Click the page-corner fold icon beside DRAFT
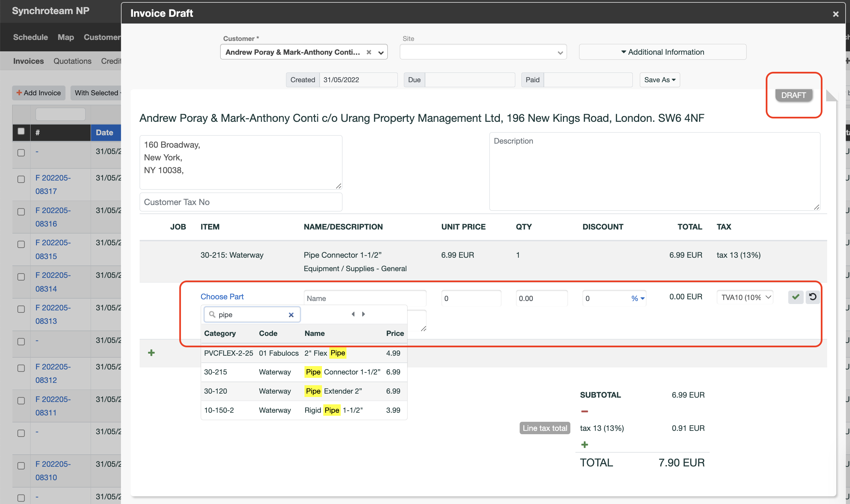 coord(831,96)
